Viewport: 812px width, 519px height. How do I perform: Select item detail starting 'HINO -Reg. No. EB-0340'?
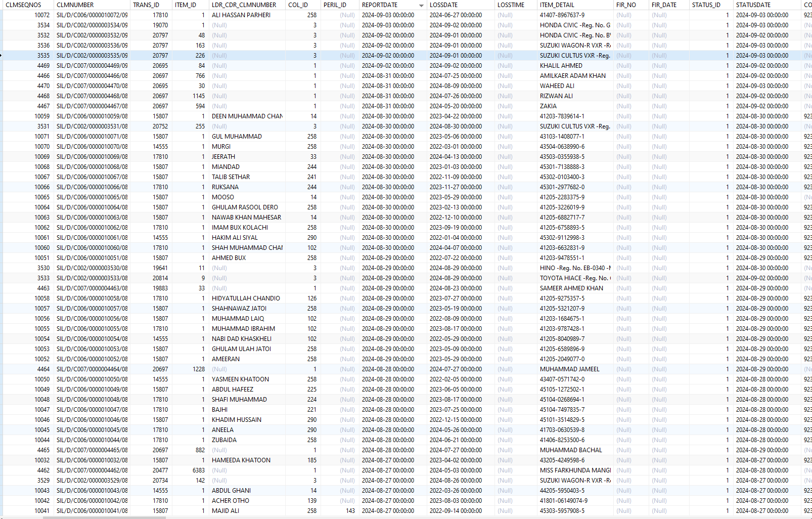575,268
